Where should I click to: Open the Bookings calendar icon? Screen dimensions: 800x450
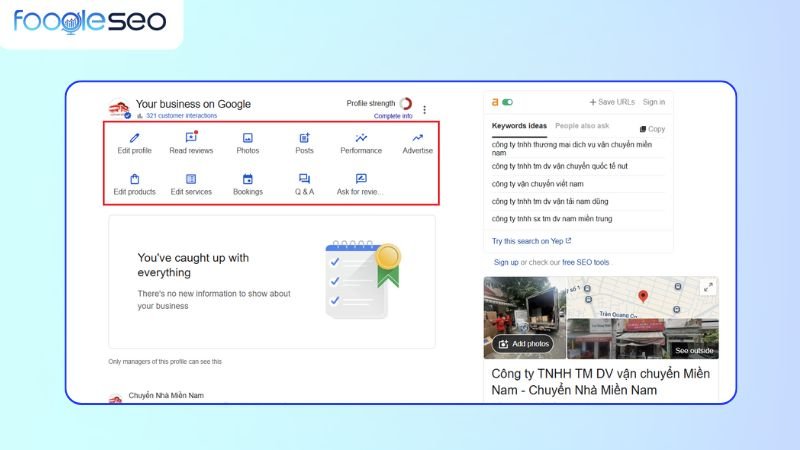pos(248,179)
